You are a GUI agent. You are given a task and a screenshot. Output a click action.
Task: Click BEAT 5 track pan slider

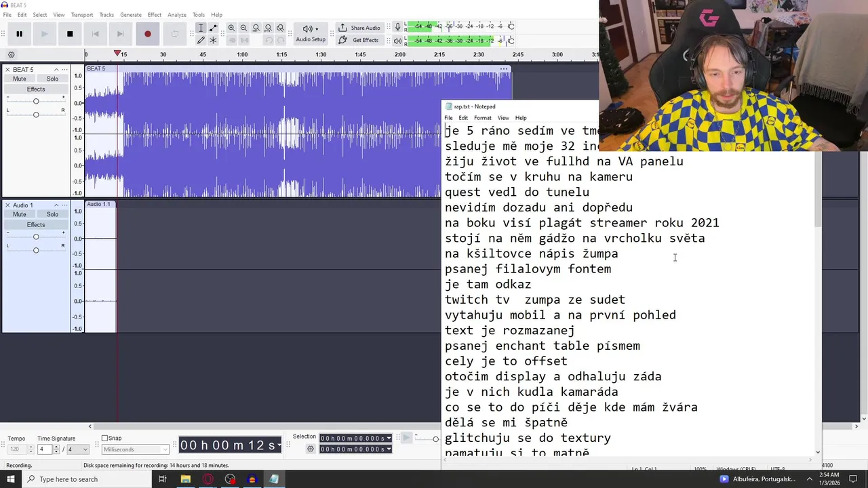coord(36,115)
